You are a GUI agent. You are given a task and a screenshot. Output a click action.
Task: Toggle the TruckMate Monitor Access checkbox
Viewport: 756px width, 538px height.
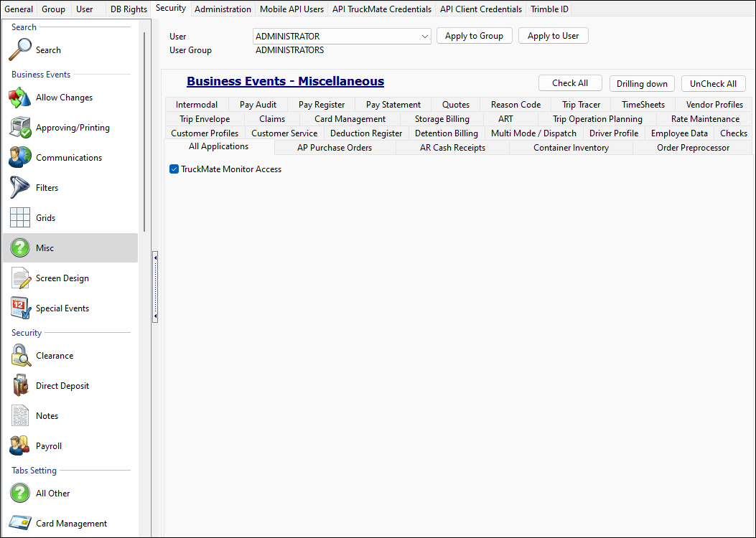tap(173, 169)
